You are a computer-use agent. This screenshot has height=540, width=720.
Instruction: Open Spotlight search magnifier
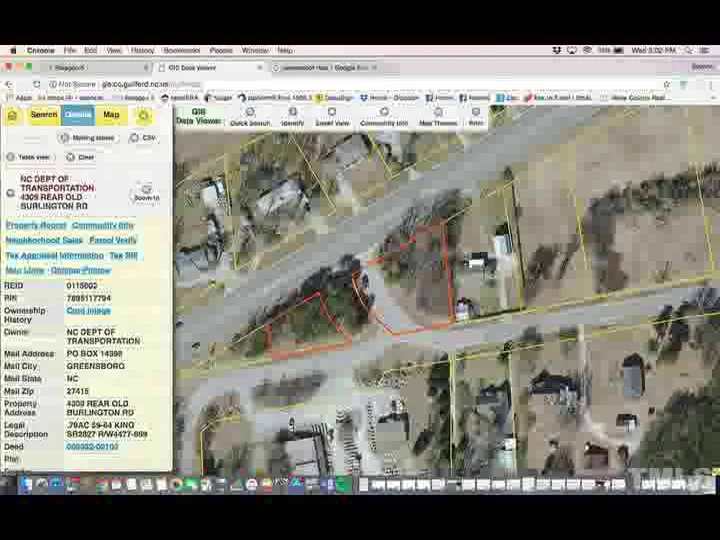(x=688, y=51)
